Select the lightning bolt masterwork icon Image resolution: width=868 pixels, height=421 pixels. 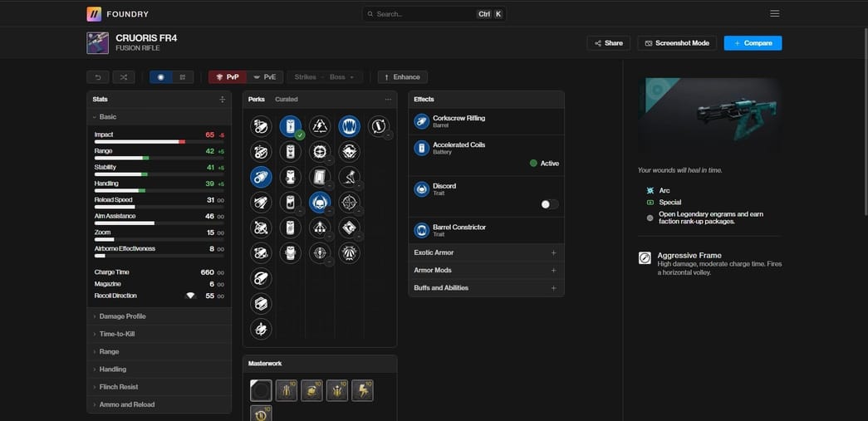coord(362,390)
